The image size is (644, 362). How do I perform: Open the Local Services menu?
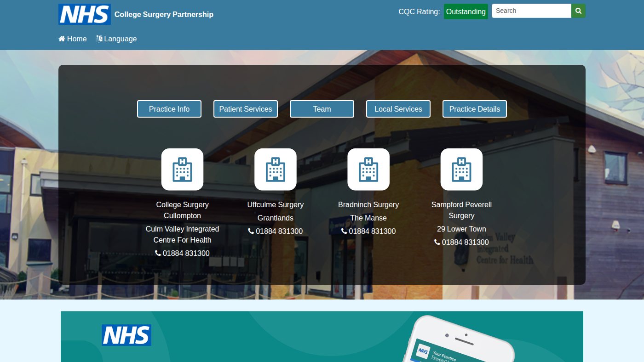point(398,109)
